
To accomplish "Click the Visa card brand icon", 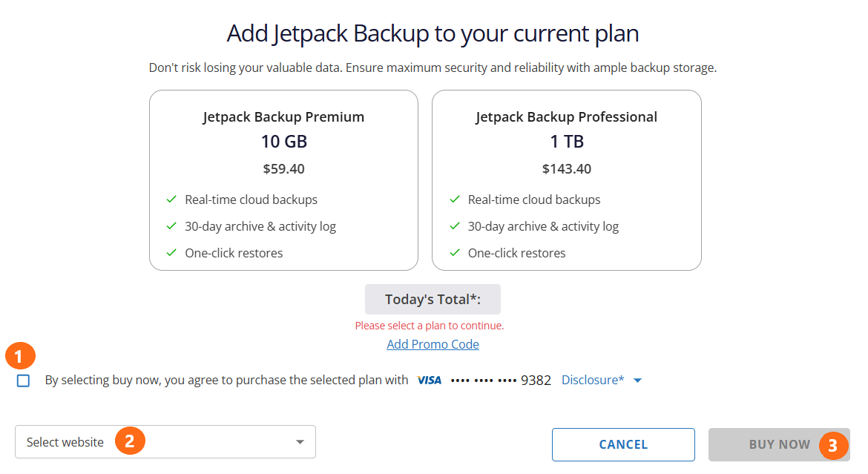I will point(429,380).
